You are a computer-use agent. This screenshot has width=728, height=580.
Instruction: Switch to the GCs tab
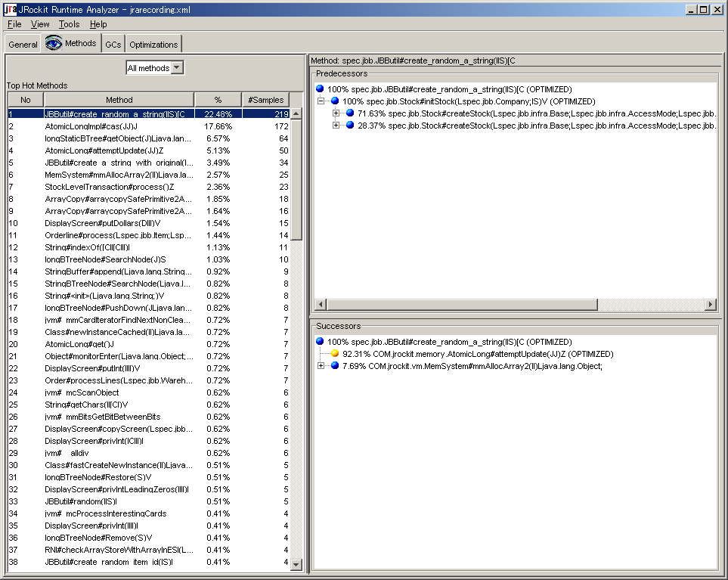point(113,43)
